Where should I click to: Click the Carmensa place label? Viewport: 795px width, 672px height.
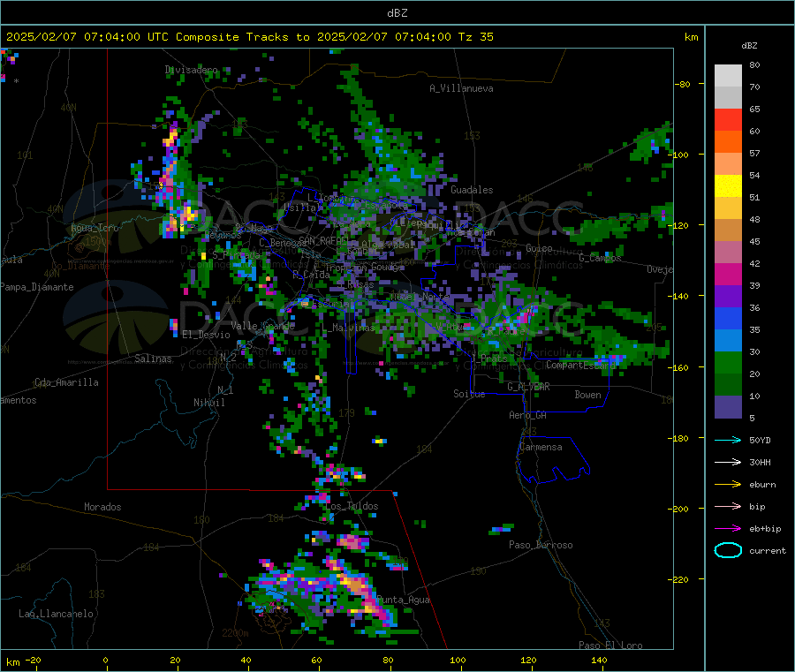[x=541, y=448]
